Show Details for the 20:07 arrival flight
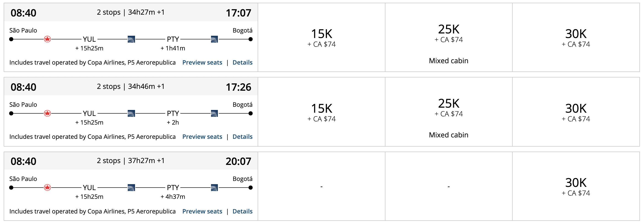Image resolution: width=644 pixels, height=224 pixels. 242,211
